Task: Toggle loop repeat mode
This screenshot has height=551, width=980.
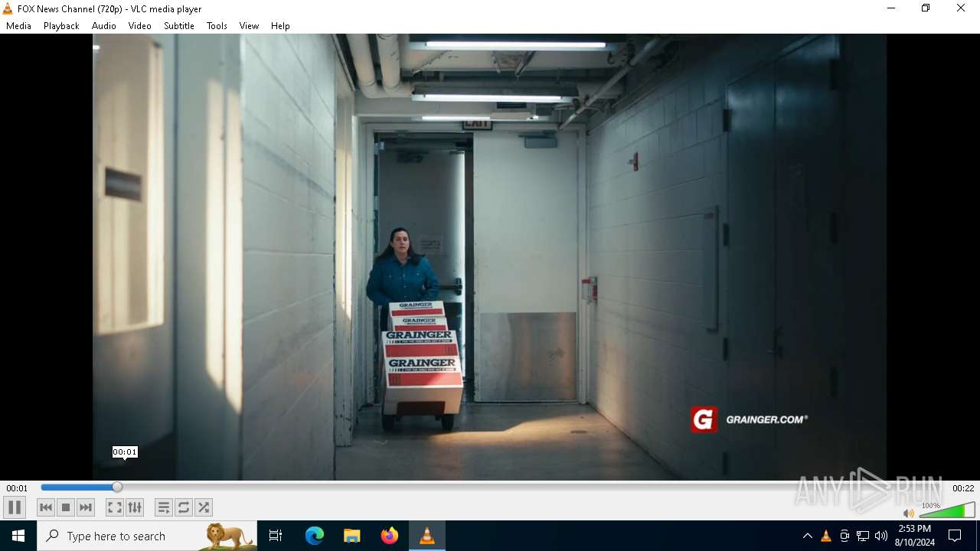Action: click(x=184, y=507)
